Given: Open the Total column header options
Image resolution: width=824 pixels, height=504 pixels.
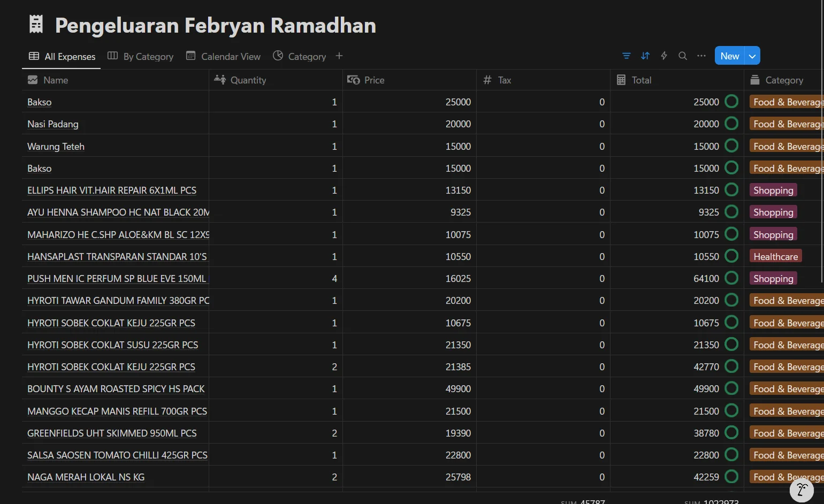Looking at the screenshot, I should [642, 80].
